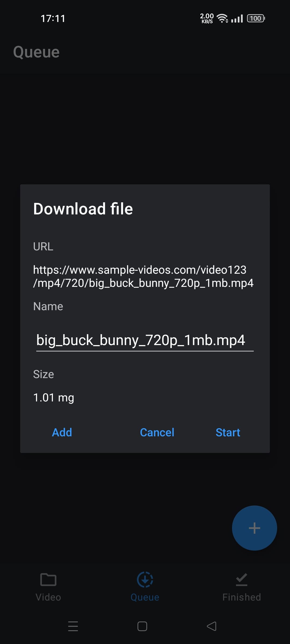290x644 pixels.
Task: Tap the blue plus floating action button
Action: tap(254, 528)
